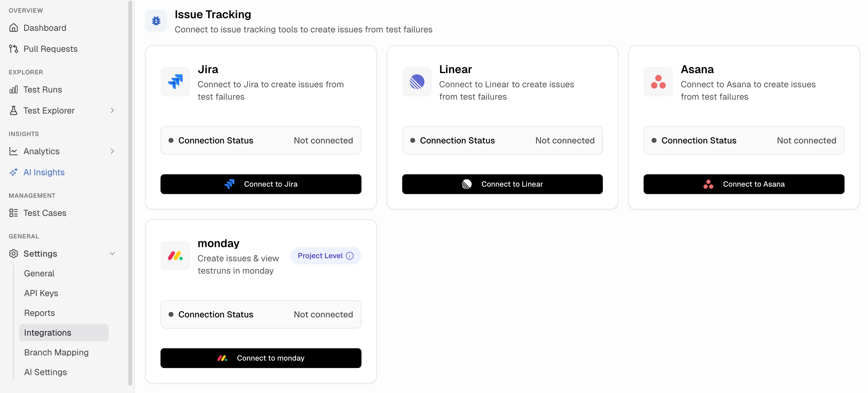
Task: Click the Settings gear icon
Action: click(14, 254)
